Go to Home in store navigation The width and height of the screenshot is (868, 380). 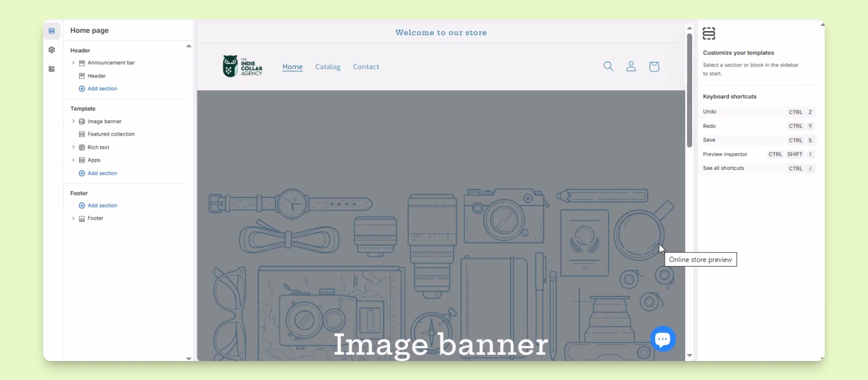pyautogui.click(x=293, y=67)
